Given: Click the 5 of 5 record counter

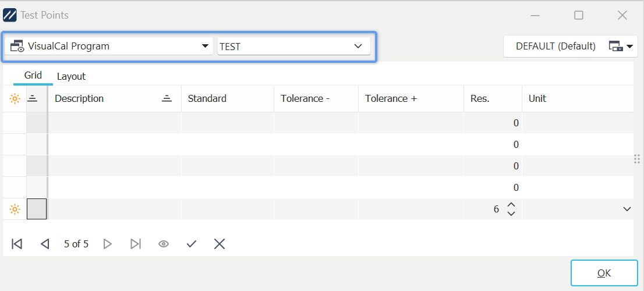Looking at the screenshot, I should pyautogui.click(x=76, y=244).
